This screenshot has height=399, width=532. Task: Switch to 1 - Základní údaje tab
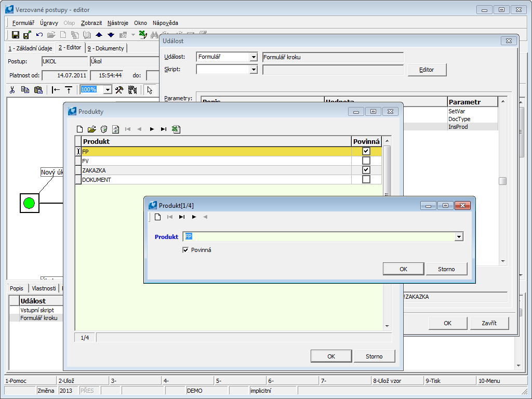[x=30, y=48]
